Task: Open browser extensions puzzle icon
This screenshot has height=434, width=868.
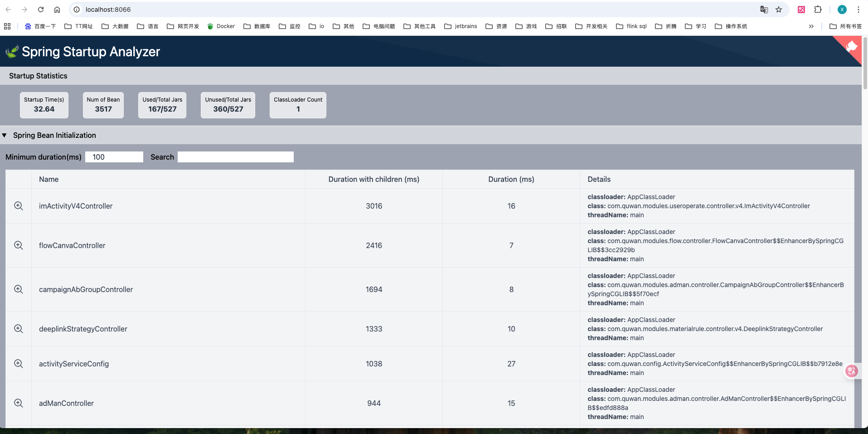Action: [818, 10]
